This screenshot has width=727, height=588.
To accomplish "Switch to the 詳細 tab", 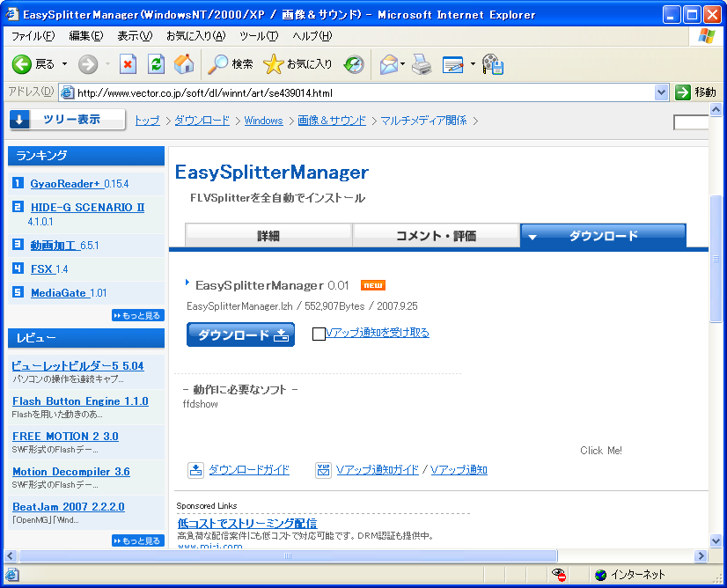I will (x=268, y=236).
